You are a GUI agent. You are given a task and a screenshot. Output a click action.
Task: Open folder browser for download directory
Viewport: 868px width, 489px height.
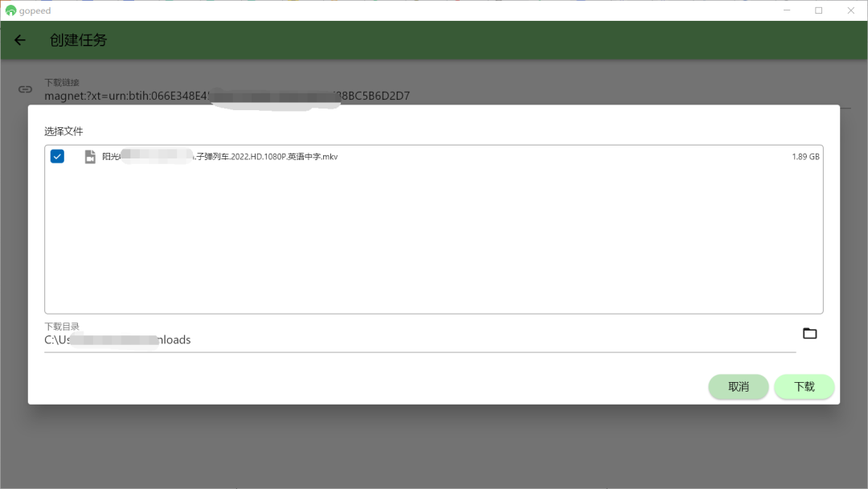[809, 334]
